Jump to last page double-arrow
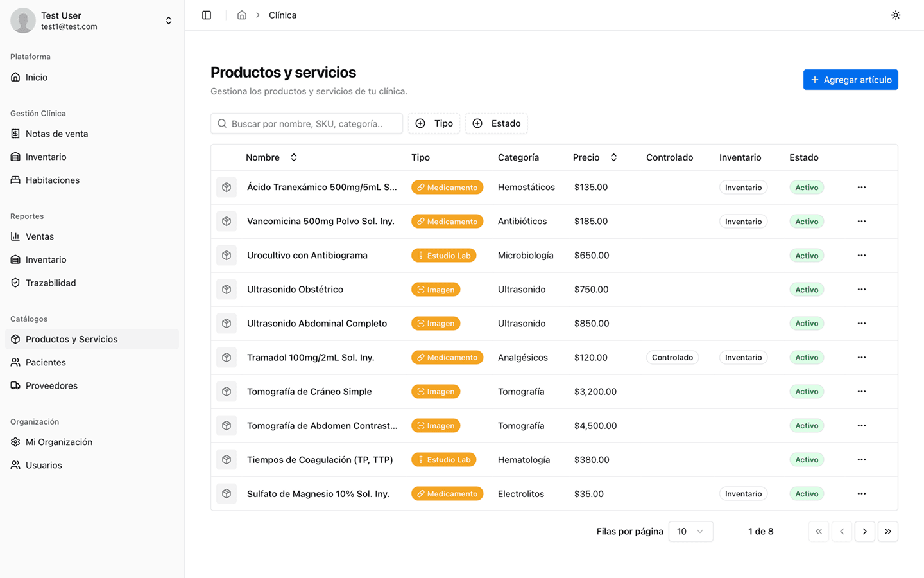This screenshot has height=578, width=924. pyautogui.click(x=887, y=531)
